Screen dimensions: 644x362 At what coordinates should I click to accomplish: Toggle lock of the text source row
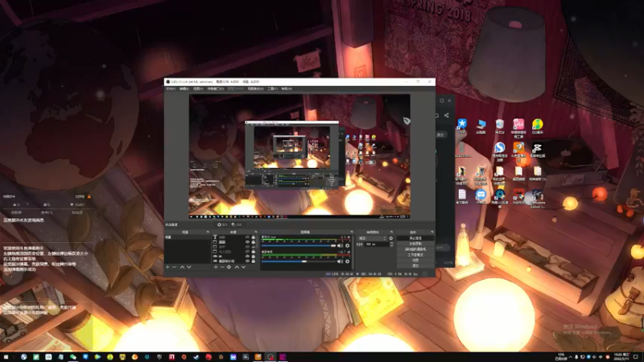(x=253, y=237)
